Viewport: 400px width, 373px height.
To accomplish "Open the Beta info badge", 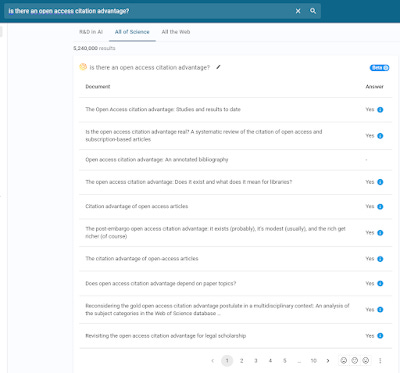I will pos(379,68).
